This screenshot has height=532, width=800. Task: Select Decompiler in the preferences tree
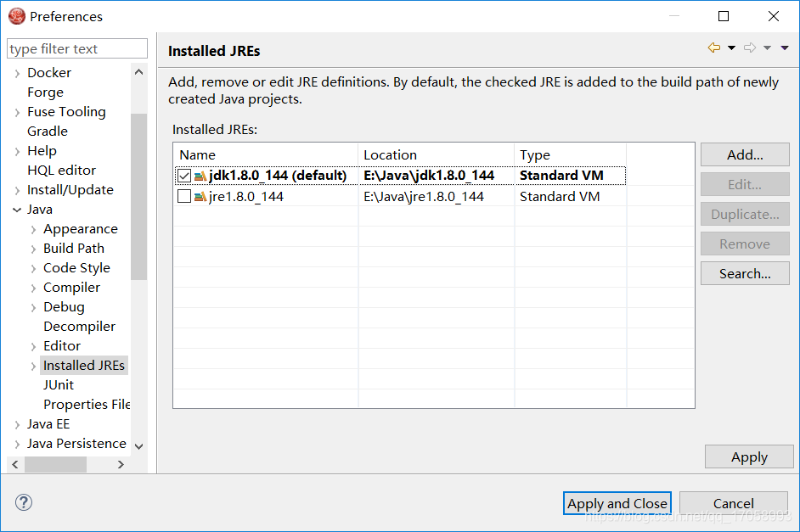(x=79, y=326)
